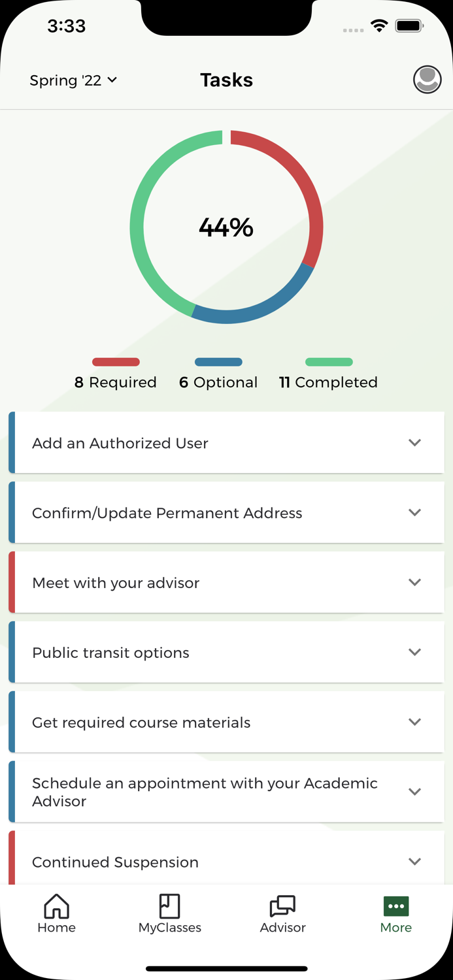Tap the Advisor chat bubbles icon
The width and height of the screenshot is (453, 980).
(282, 907)
